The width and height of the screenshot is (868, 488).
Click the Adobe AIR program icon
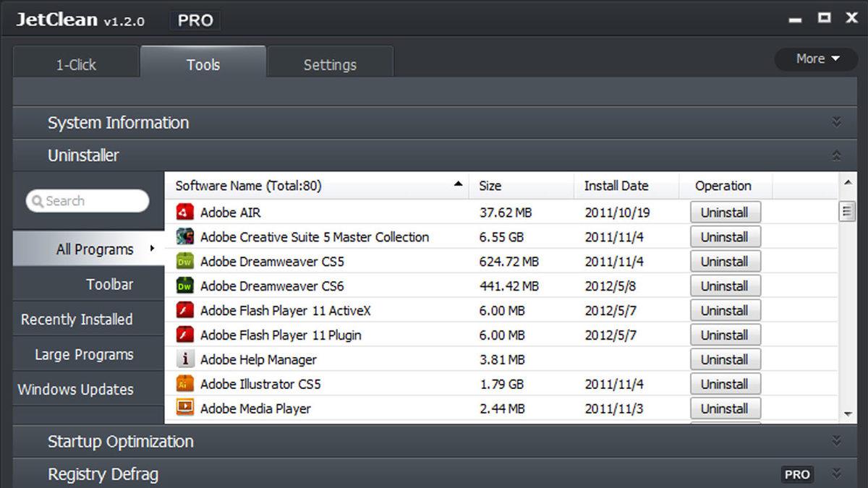tap(185, 213)
